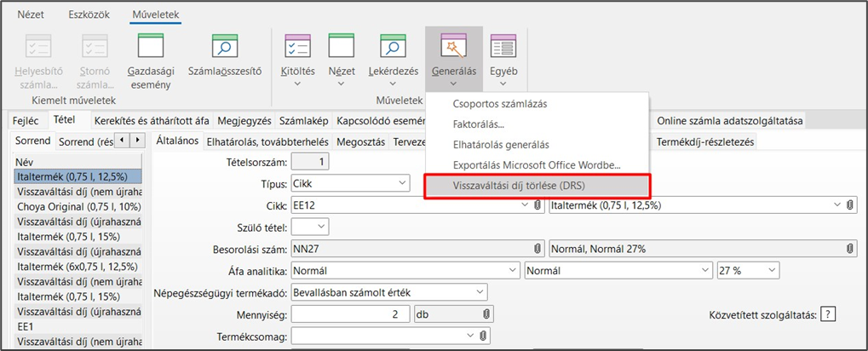Open the Számlakép tab
This screenshot has width=868, height=351.
click(x=304, y=120)
